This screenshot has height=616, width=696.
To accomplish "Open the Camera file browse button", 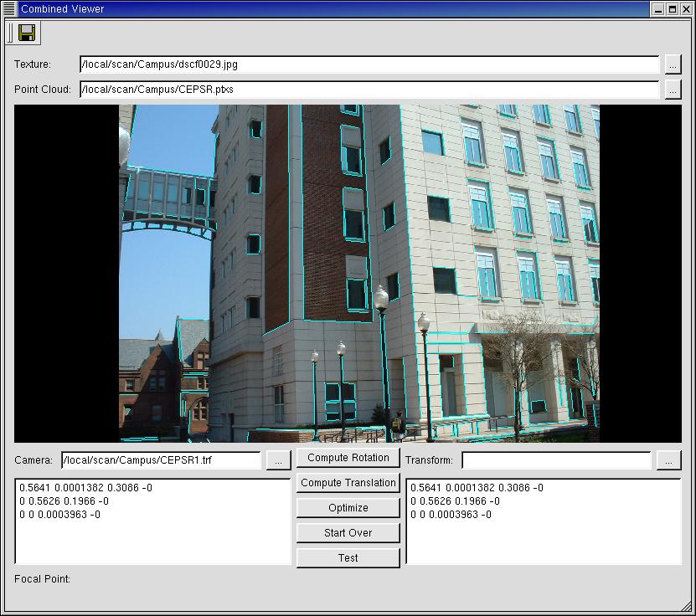I will point(279,460).
